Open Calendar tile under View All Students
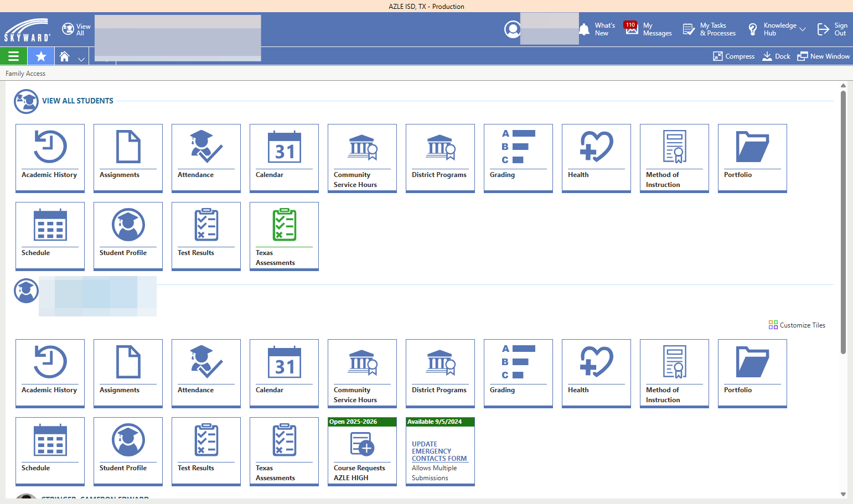Screen dimensions: 853x504 click(x=284, y=158)
